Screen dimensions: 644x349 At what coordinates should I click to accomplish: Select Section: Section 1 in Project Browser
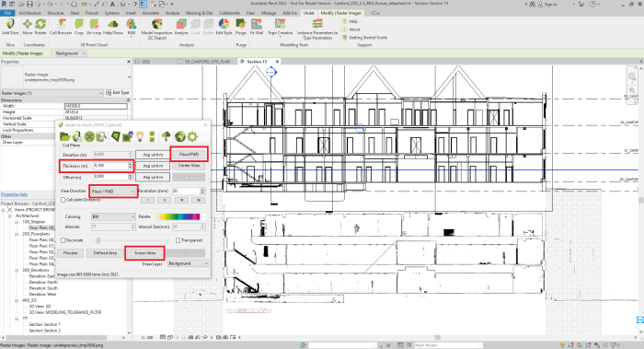click(x=44, y=324)
